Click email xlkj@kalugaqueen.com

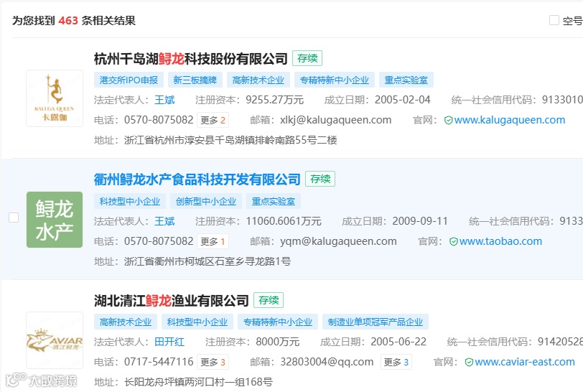coord(336,120)
